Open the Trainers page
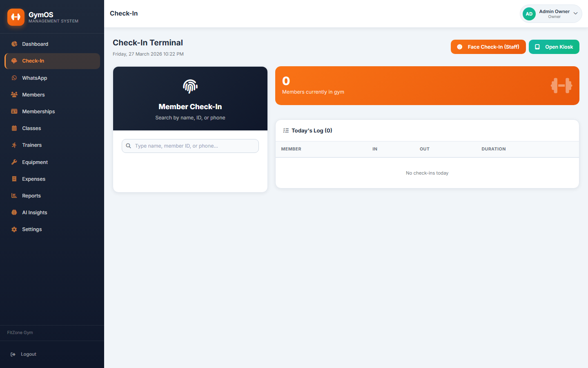 pos(52,145)
